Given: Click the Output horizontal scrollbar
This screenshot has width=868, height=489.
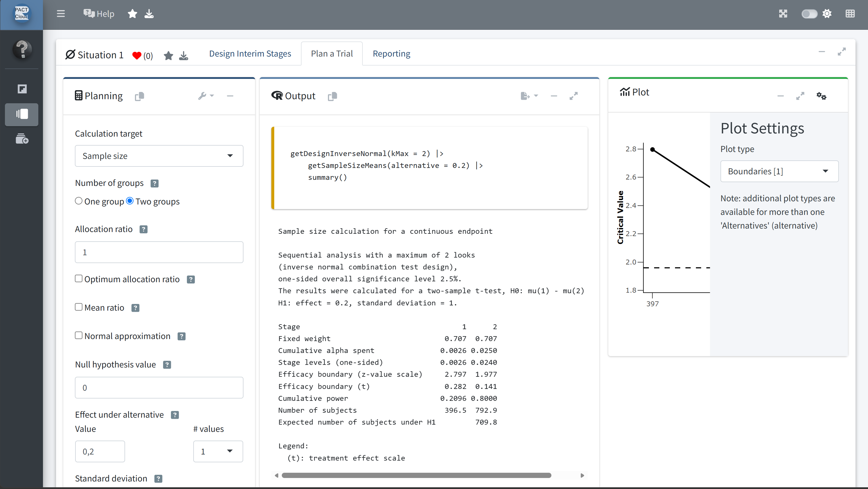Looking at the screenshot, I should 416,476.
